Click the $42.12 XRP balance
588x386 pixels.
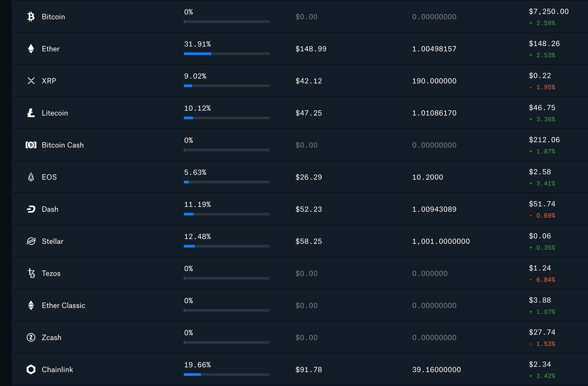coord(309,80)
